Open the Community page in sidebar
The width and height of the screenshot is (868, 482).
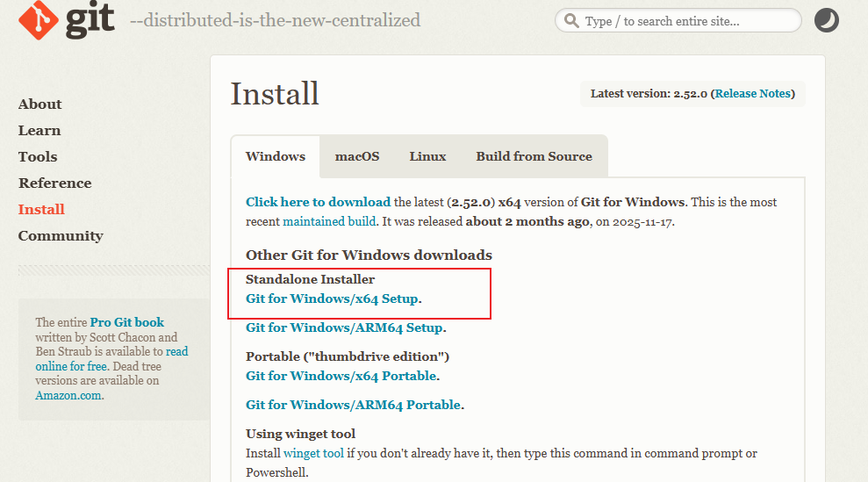(61, 236)
